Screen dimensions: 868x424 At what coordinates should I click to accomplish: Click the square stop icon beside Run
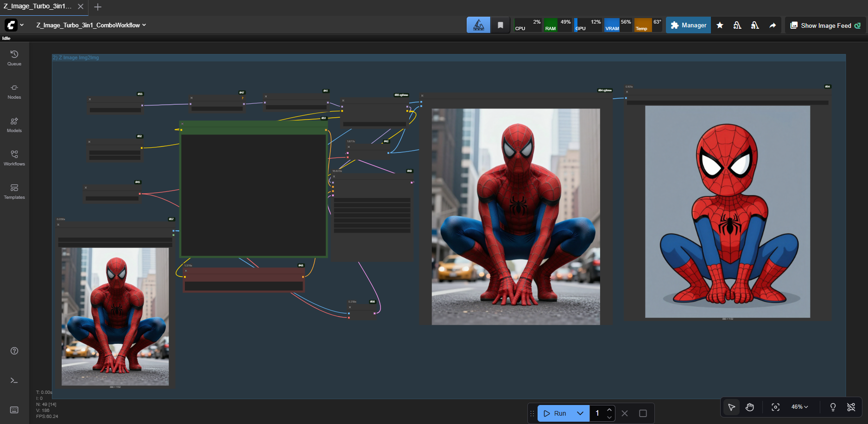point(643,413)
